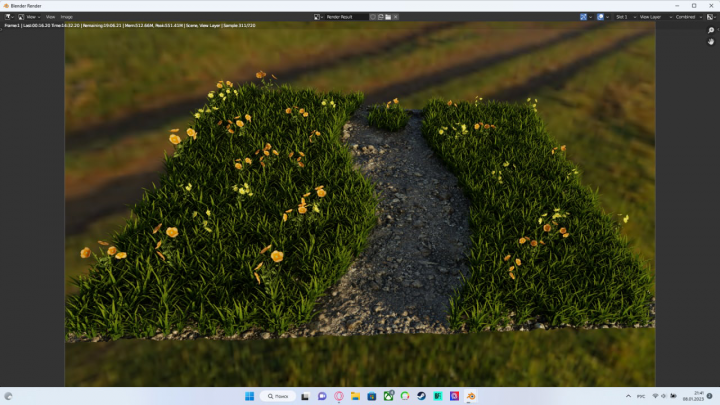Viewport: 720px width, 405px height.
Task: Toggle fake user shield icon
Action: pyautogui.click(x=373, y=17)
